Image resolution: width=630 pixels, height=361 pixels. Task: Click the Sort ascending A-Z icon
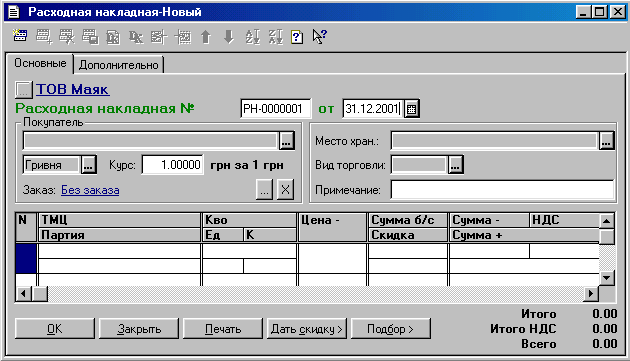point(253,37)
